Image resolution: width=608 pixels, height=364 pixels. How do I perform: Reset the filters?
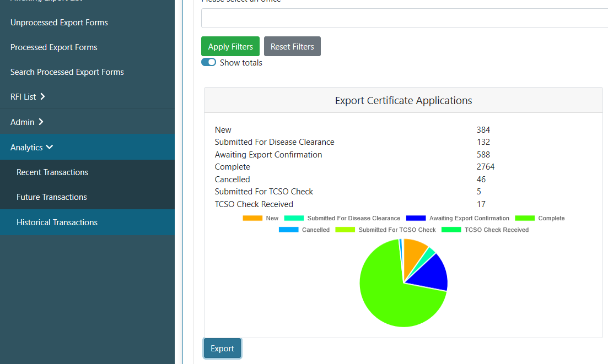[x=292, y=46]
